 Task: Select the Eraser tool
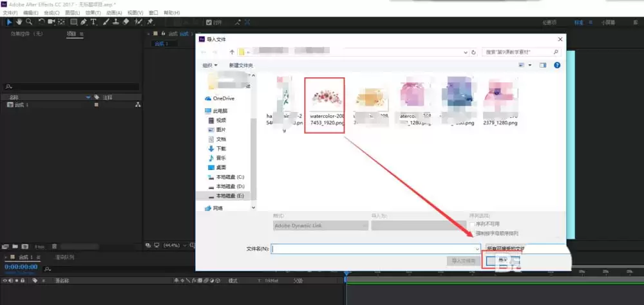[x=126, y=22]
